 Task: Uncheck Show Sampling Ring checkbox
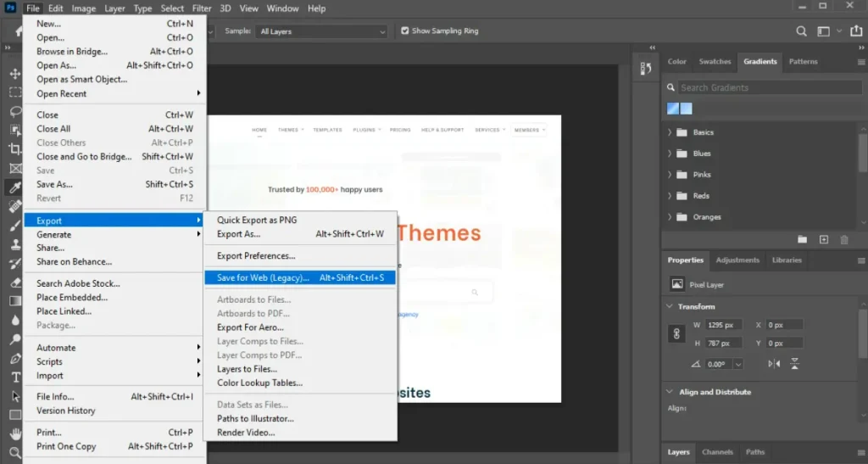click(405, 31)
